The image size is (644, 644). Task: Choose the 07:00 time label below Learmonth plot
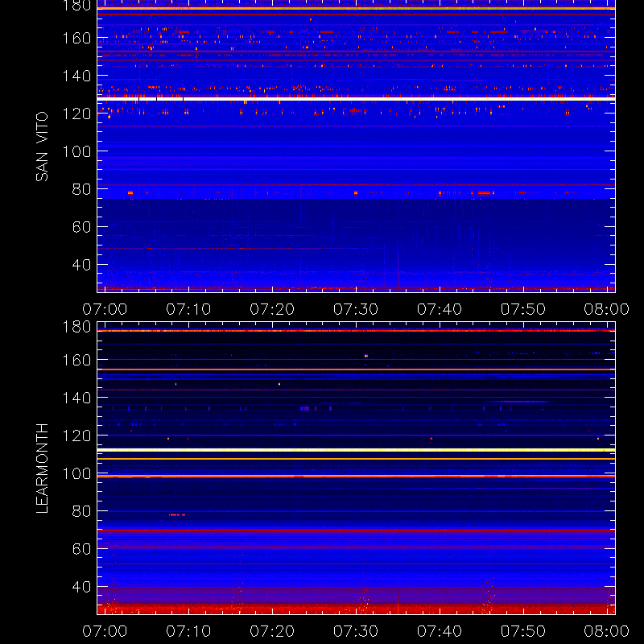click(x=105, y=631)
